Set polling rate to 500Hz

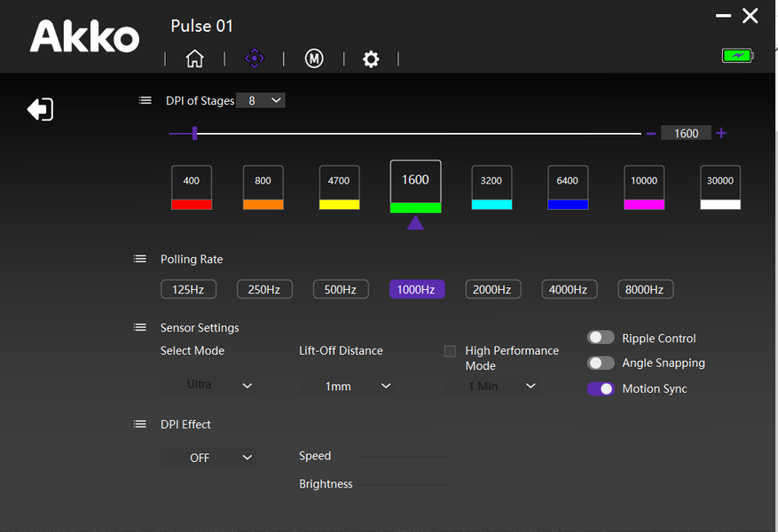[x=340, y=289]
